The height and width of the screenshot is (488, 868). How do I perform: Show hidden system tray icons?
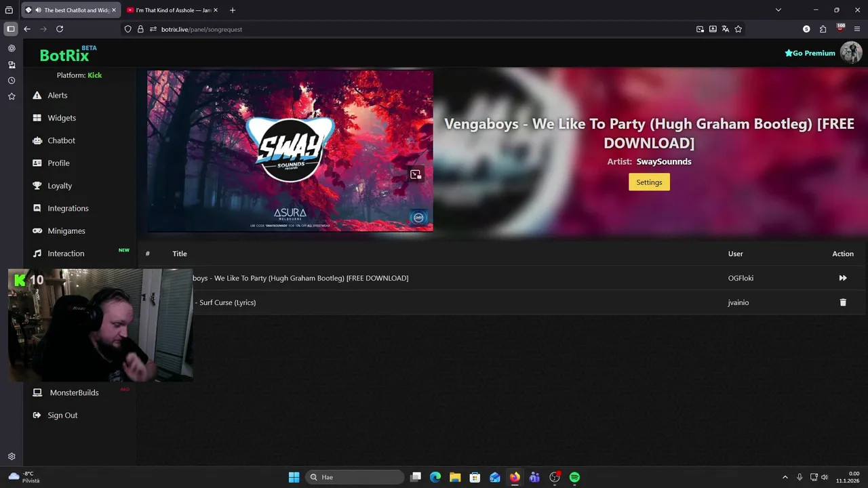[x=785, y=477]
